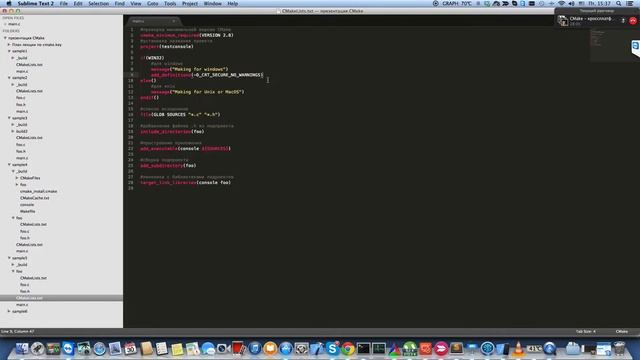Collapse the sample2 folder
This screenshot has width=640, height=360.
pos(9,78)
